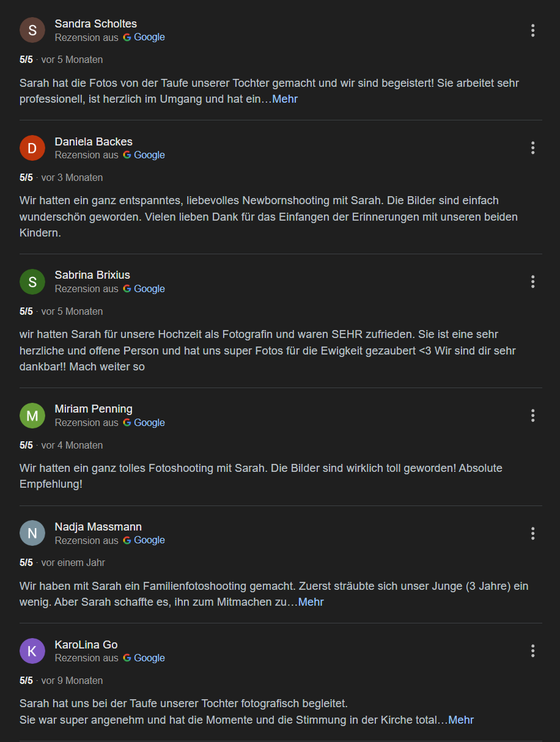The width and height of the screenshot is (560, 742).
Task: Open KaroLina Go review options menu
Action: [x=532, y=651]
